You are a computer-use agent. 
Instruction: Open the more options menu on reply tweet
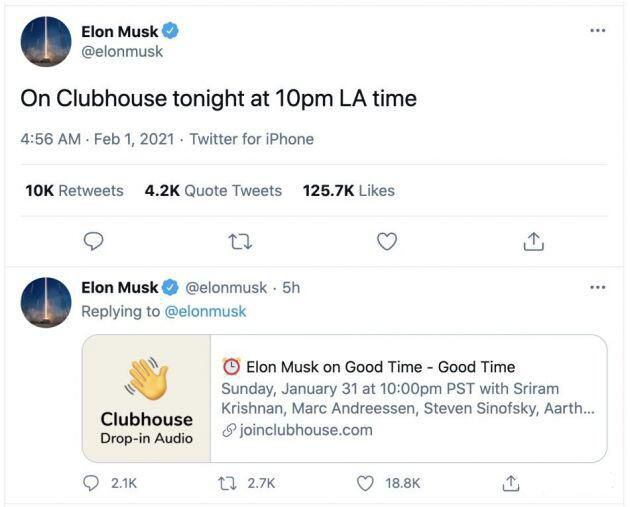coord(597,287)
